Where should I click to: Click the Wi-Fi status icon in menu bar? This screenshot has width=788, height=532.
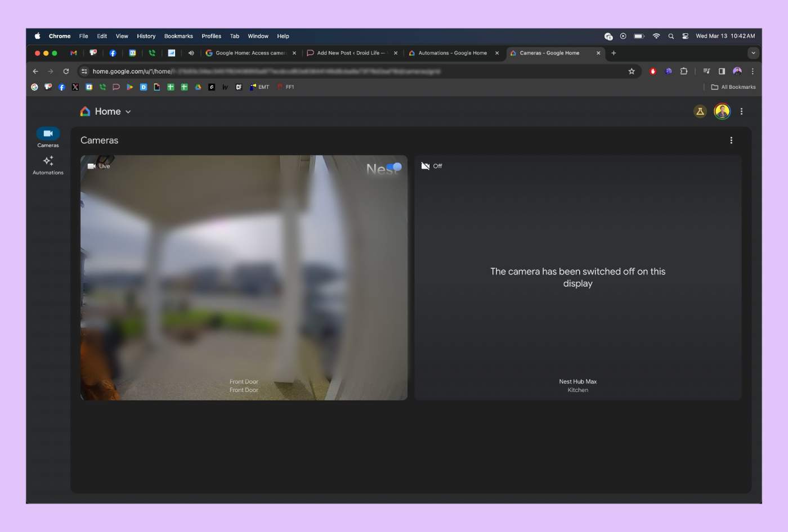tap(656, 36)
